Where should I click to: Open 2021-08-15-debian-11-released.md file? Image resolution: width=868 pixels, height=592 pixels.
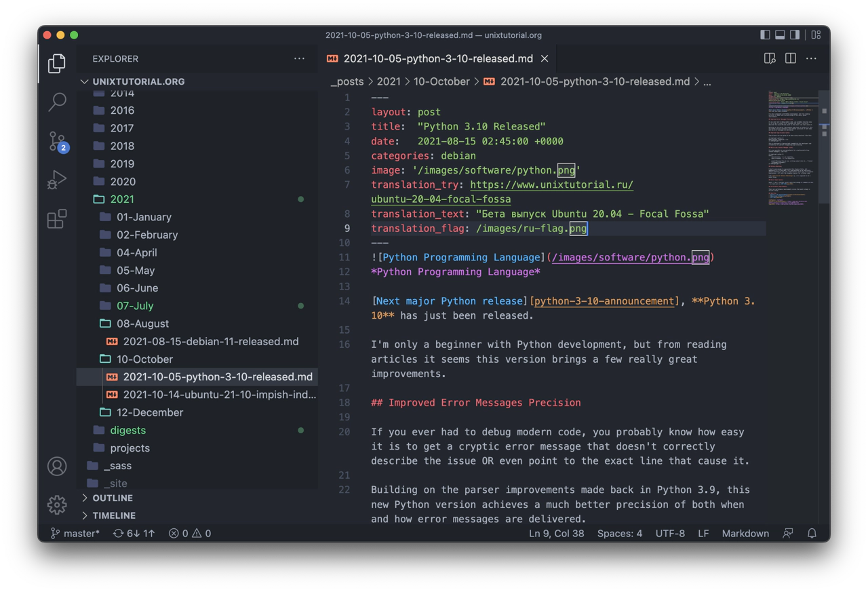coord(197,342)
